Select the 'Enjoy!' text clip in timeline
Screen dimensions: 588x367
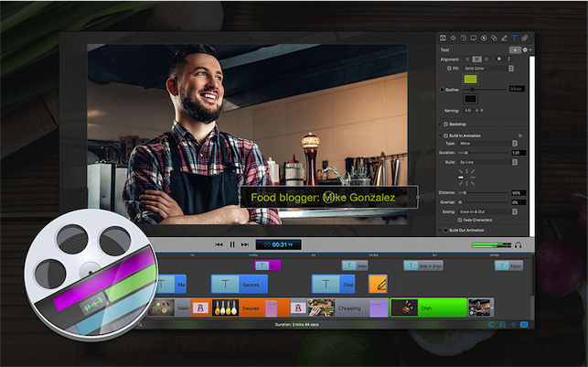pyautogui.click(x=508, y=265)
